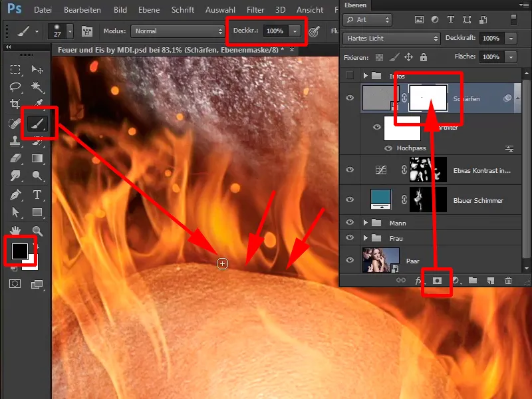532x399 pixels.
Task: Select the Smudge tool
Action: [x=15, y=175]
